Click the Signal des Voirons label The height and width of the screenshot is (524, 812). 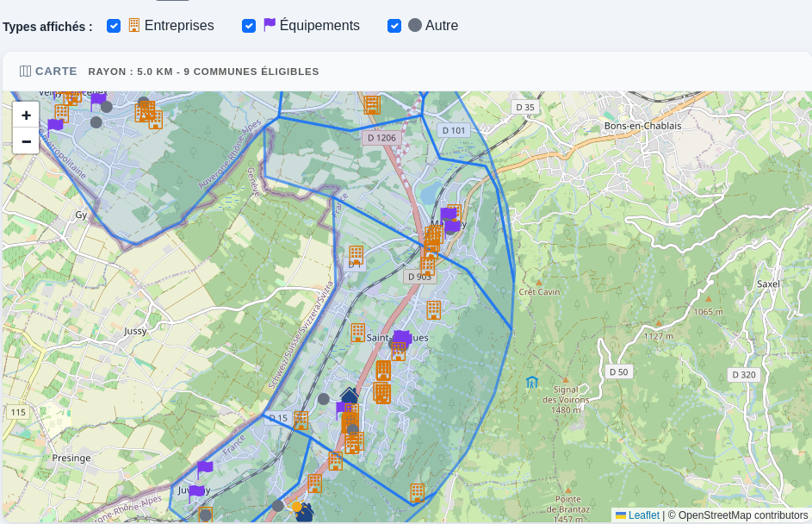pos(566,400)
